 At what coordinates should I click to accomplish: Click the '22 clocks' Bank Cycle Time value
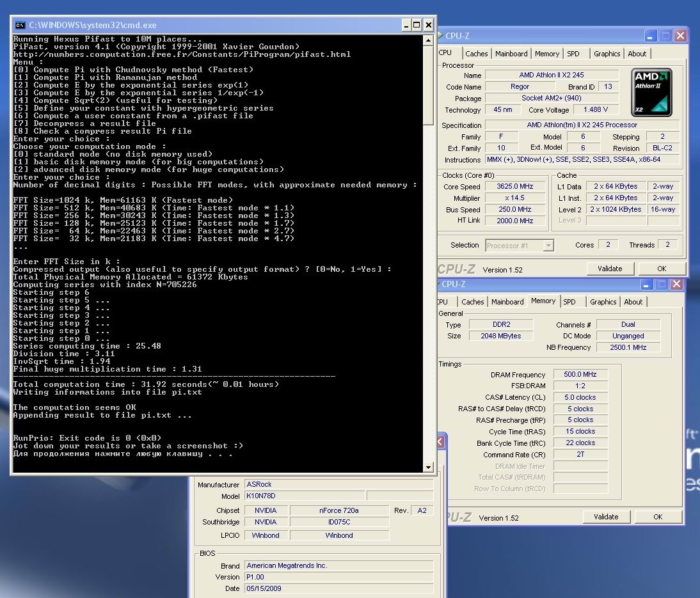tap(580, 443)
